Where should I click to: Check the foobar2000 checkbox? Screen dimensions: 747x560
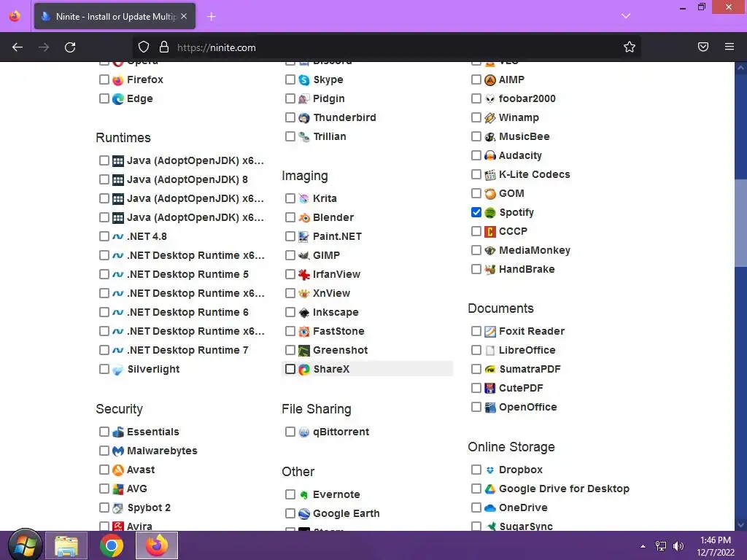tap(476, 98)
